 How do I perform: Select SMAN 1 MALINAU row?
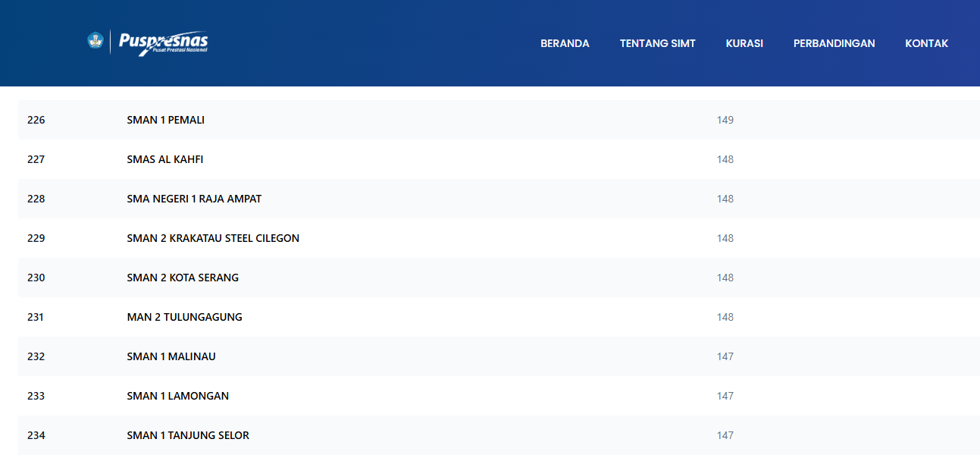171,356
